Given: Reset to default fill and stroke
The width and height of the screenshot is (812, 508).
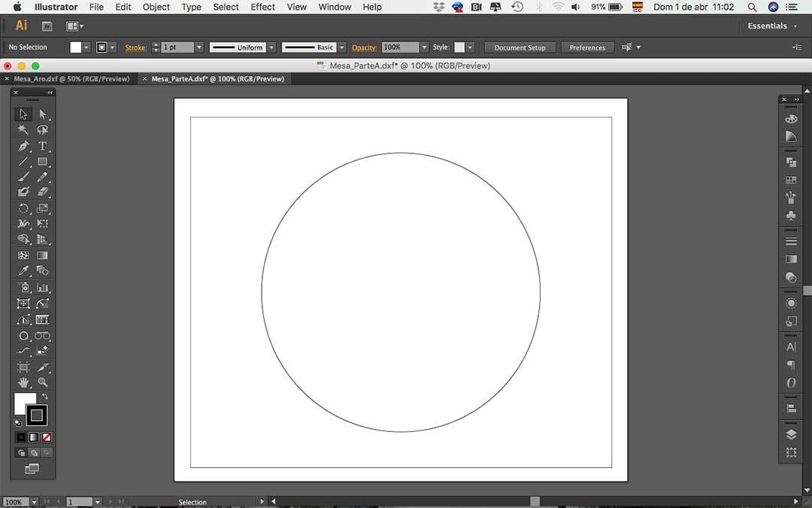Looking at the screenshot, I should pos(18,422).
